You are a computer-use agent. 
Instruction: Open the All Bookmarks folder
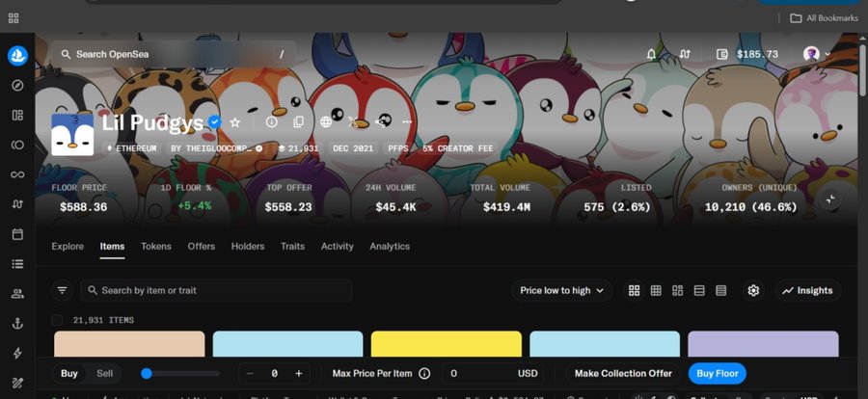(825, 18)
